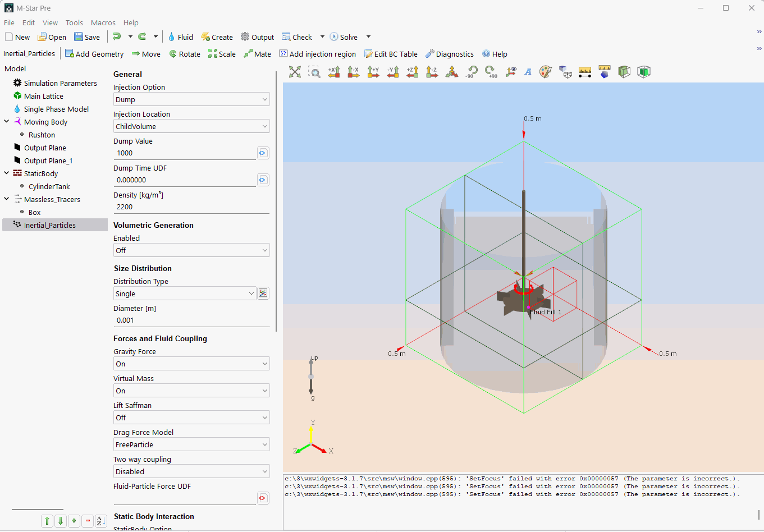This screenshot has width=764, height=532.
Task: Open the Injection Option dropdown
Action: coord(191,99)
